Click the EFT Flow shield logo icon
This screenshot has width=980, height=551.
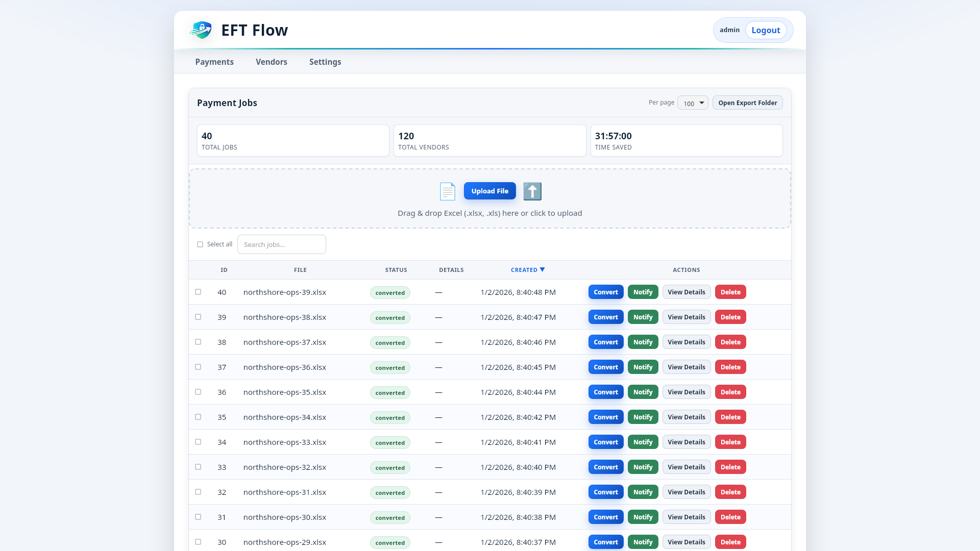click(x=201, y=30)
